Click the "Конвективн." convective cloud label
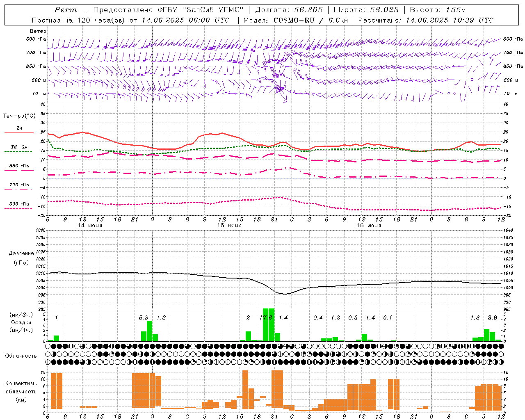525x420 pixels. 21,383
